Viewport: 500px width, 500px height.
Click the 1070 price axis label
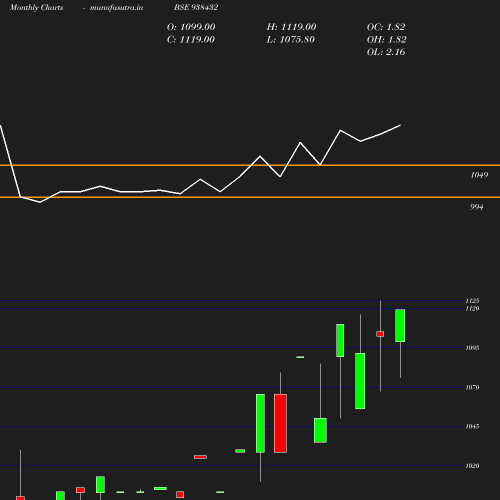472,387
